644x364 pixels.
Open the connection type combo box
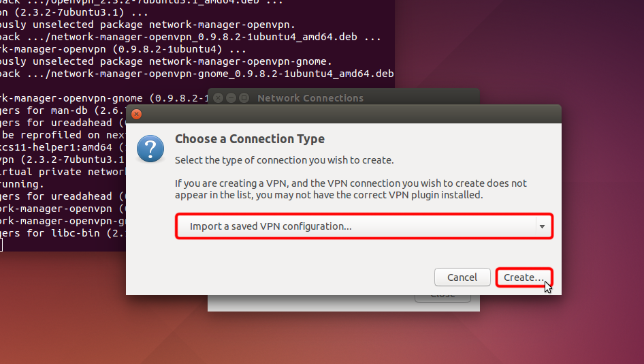coord(364,226)
